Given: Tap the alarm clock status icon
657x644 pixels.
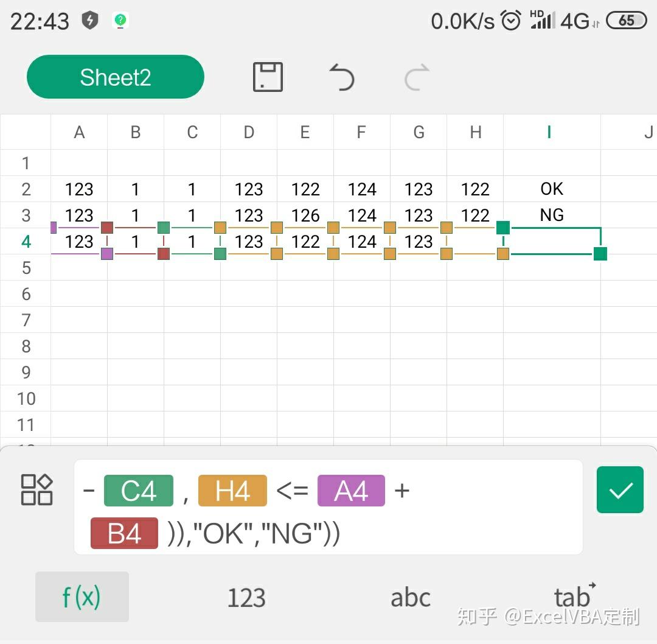Looking at the screenshot, I should 511,21.
